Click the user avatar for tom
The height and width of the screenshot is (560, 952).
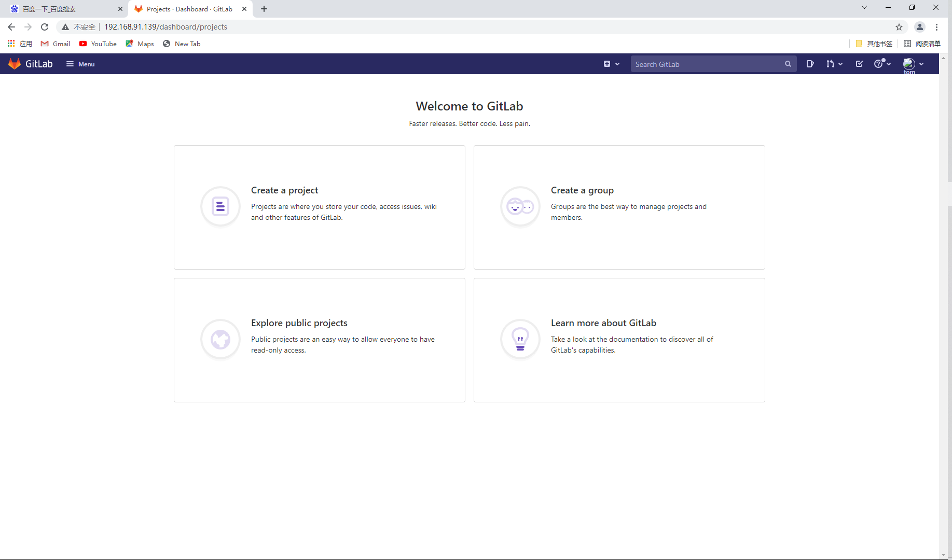[908, 64]
